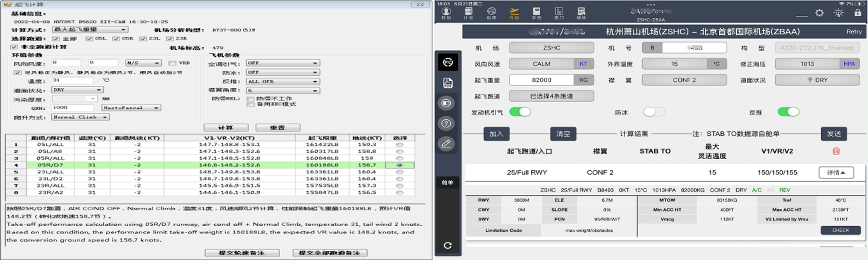This screenshot has width=868, height=260.
Task: Click the settings gear icon
Action: pos(819,13)
